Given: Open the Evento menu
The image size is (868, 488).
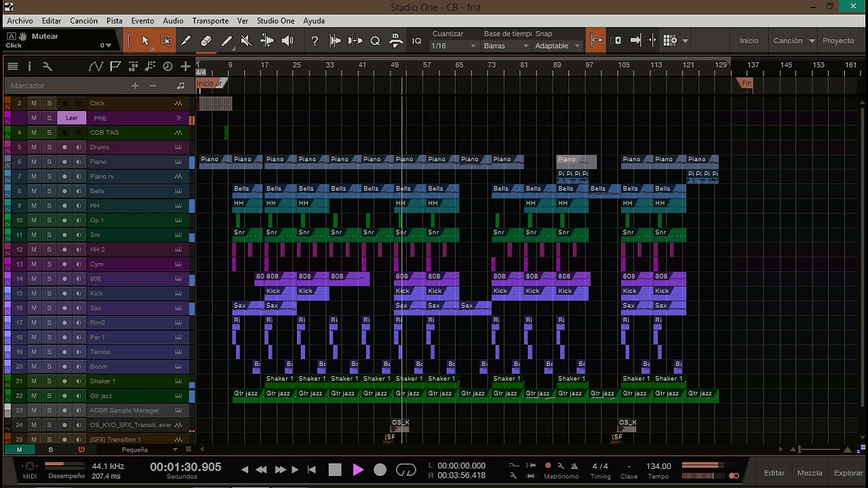Looking at the screenshot, I should click(142, 21).
